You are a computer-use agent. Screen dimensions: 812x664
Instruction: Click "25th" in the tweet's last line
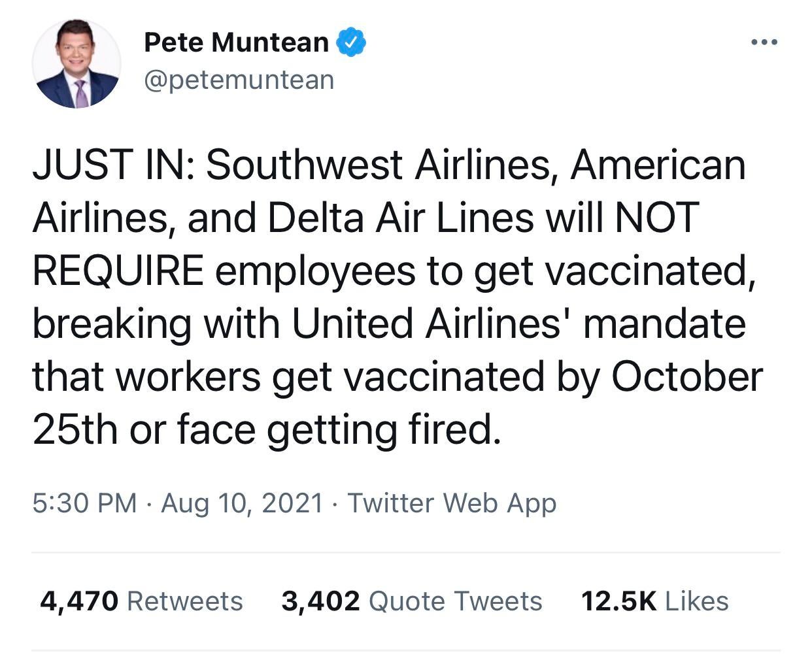pos(75,429)
